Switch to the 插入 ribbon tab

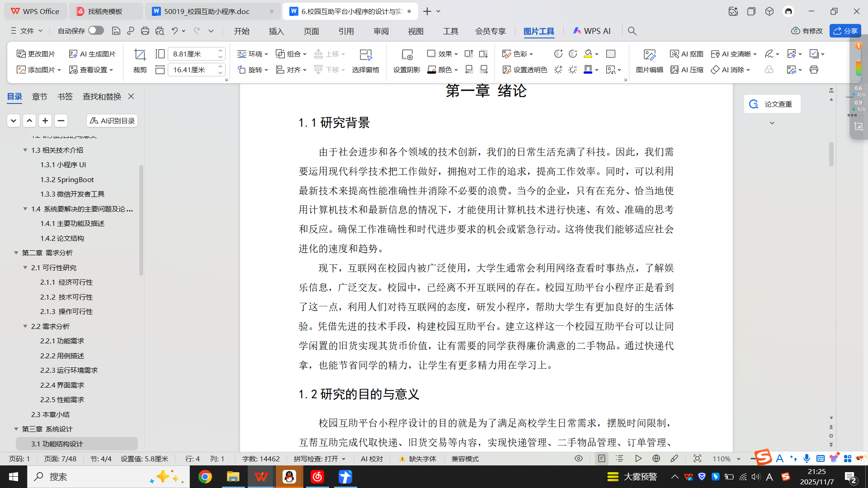point(276,31)
